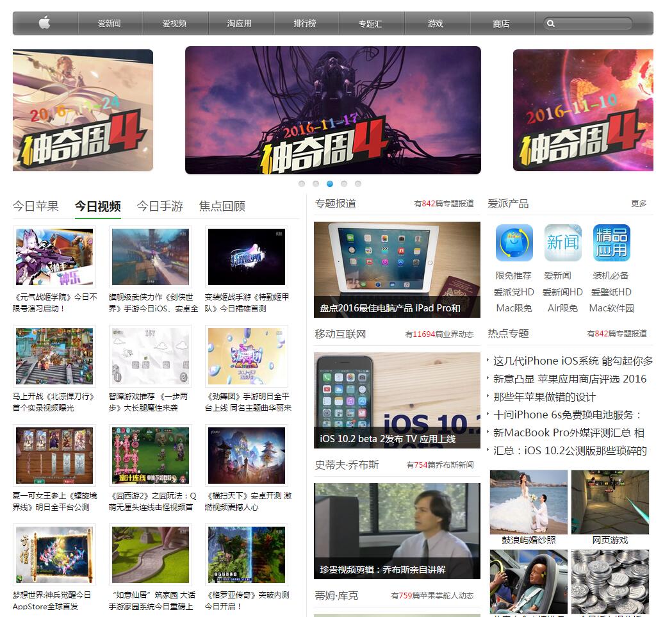Select second carousel dot

click(x=316, y=183)
